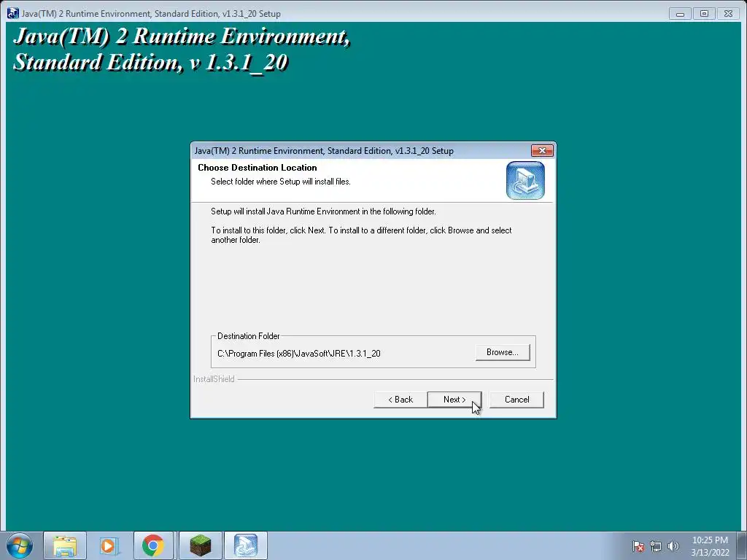Click the Show desktop strip after the taskbar clock
Image resolution: width=747 pixels, height=560 pixels.
pos(742,545)
